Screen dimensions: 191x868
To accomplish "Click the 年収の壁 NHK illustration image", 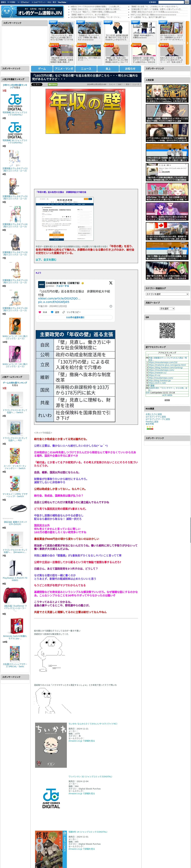I will (85, 111).
